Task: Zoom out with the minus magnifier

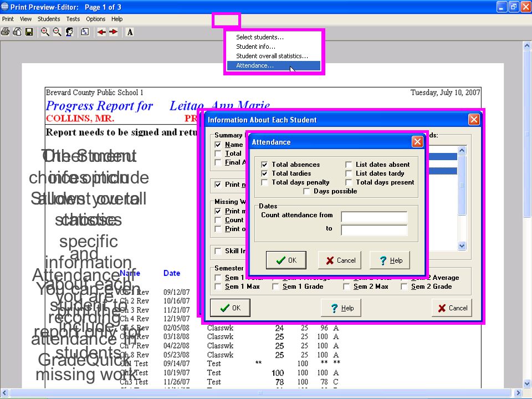Action: click(x=57, y=32)
